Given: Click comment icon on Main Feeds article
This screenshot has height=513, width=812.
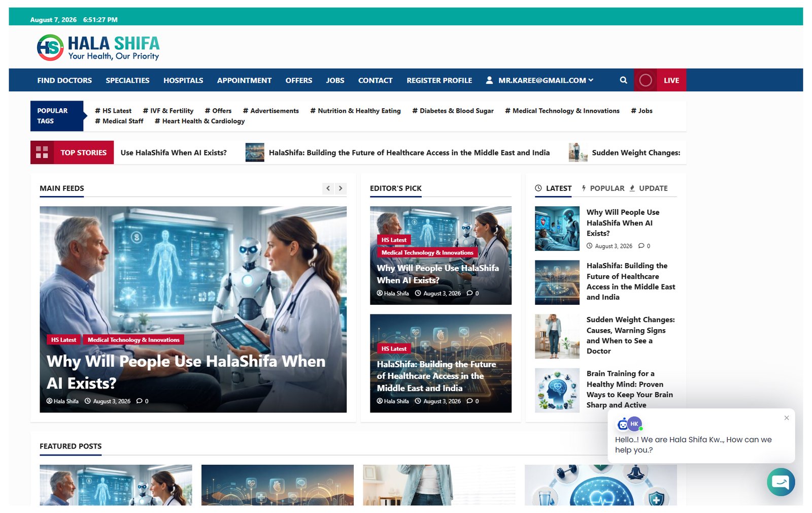Looking at the screenshot, I should (139, 401).
